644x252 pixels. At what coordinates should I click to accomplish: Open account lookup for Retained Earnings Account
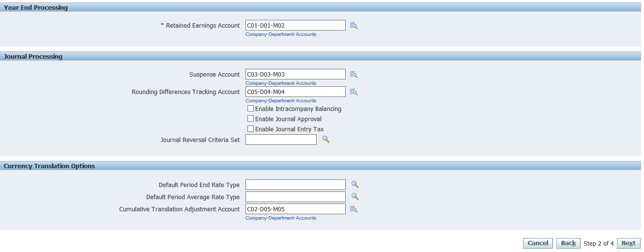[x=353, y=26]
